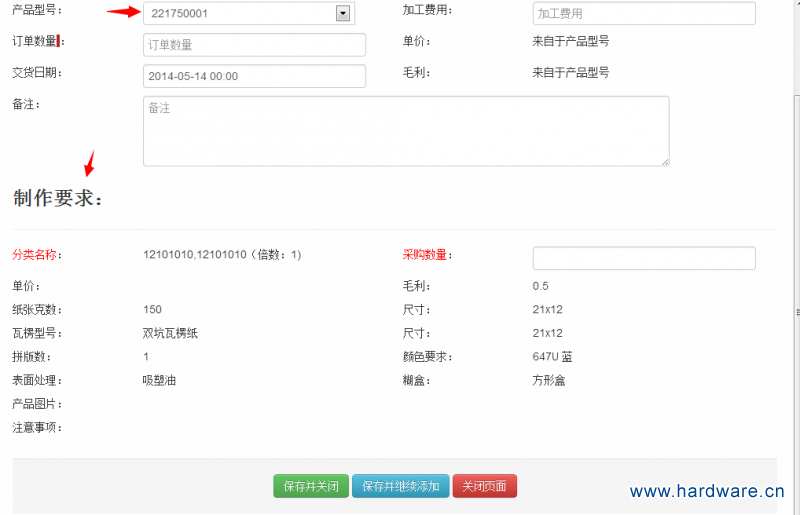This screenshot has width=800, height=515.
Task: Click the 交货日期 date field
Action: coord(254,76)
